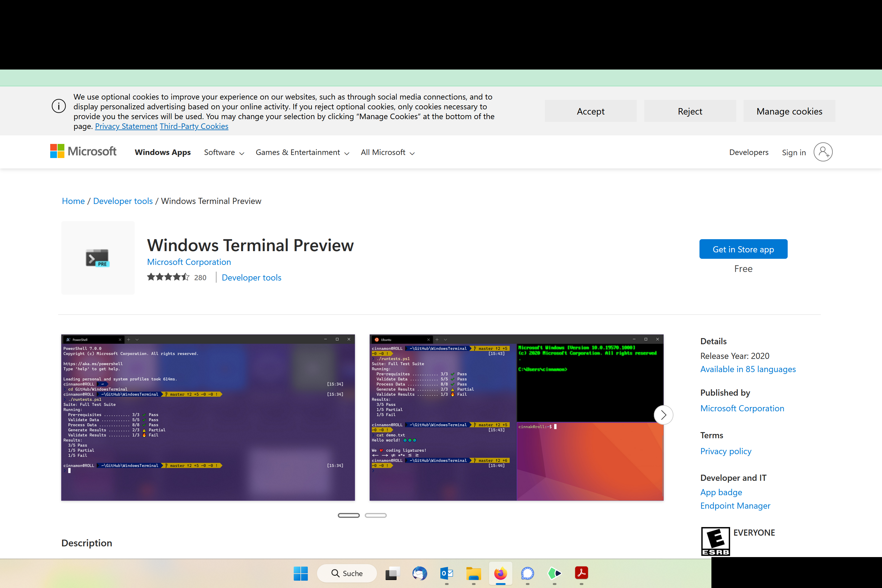Open Manage cookies

[790, 111]
